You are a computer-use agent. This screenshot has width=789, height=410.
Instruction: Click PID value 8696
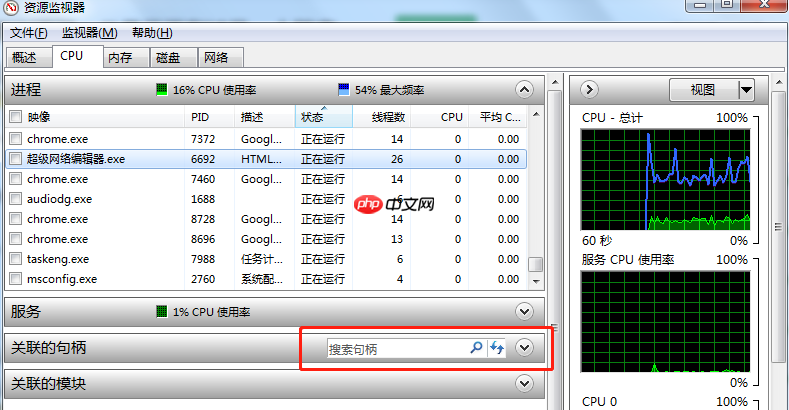tap(203, 239)
